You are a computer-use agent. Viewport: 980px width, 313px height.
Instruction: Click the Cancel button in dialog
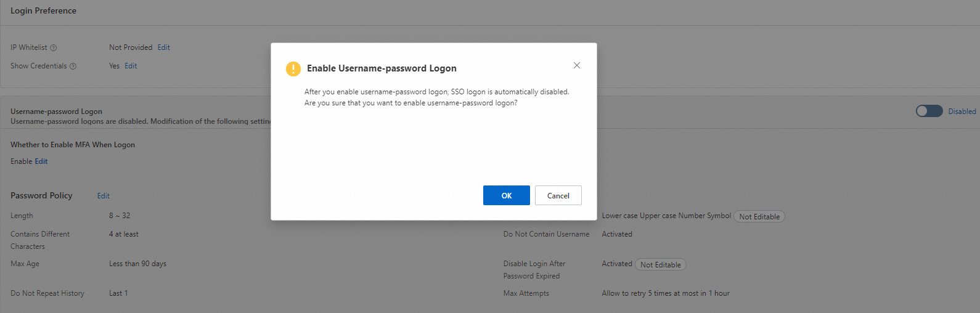(558, 195)
